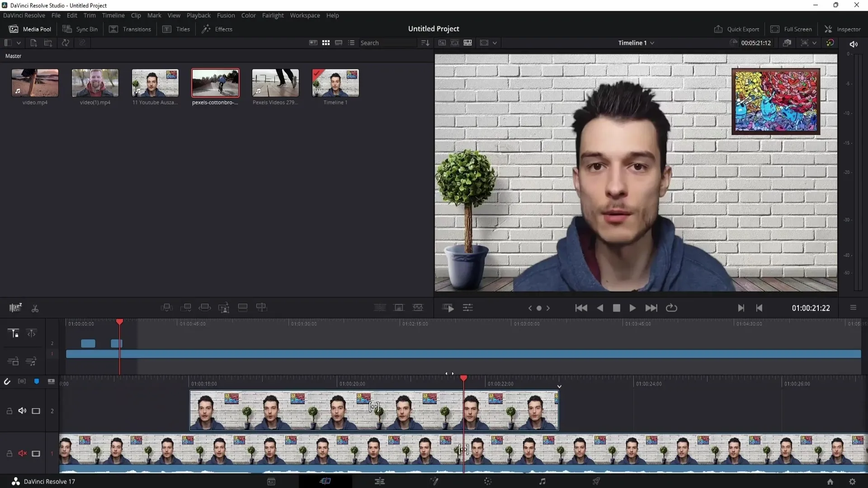The image size is (868, 488).
Task: Switch to the Fairlight page icon
Action: pyautogui.click(x=542, y=481)
